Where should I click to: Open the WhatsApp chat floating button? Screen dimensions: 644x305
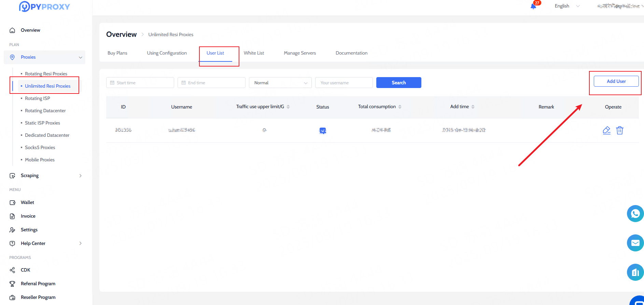(x=635, y=214)
